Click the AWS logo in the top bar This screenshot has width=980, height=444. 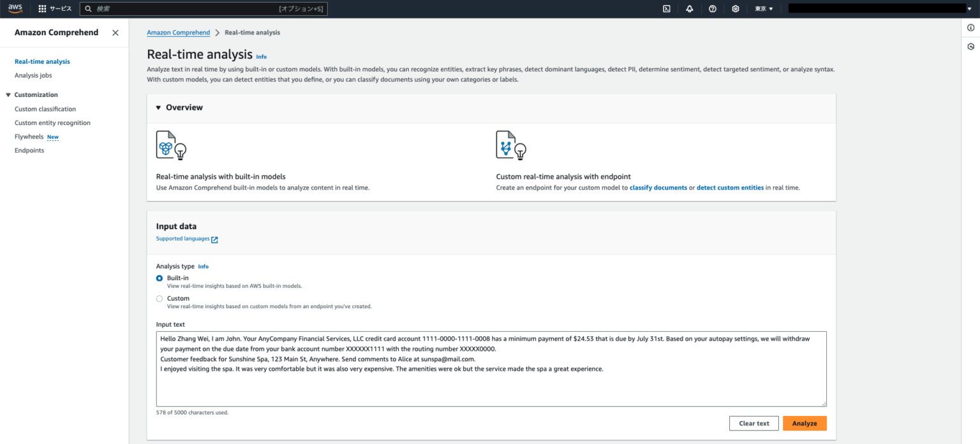point(14,8)
